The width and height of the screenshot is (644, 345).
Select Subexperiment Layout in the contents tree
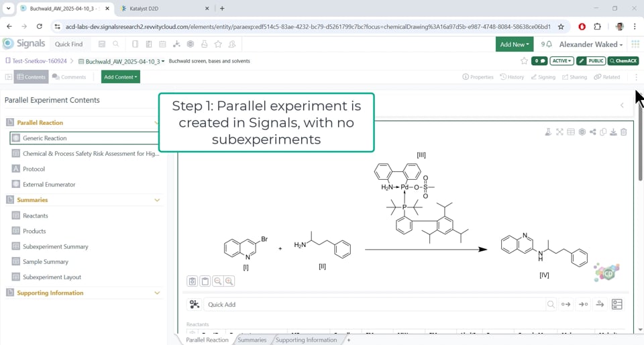click(52, 277)
